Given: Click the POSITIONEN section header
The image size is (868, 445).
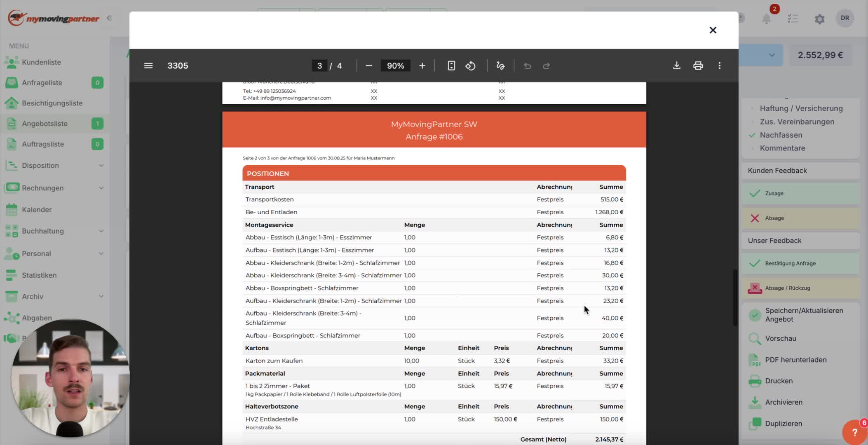Looking at the screenshot, I should tap(434, 173).
